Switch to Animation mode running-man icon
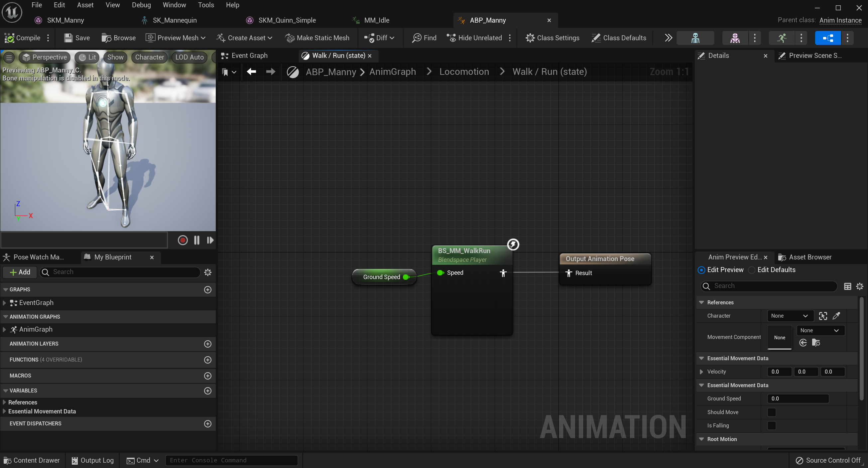 tap(782, 38)
